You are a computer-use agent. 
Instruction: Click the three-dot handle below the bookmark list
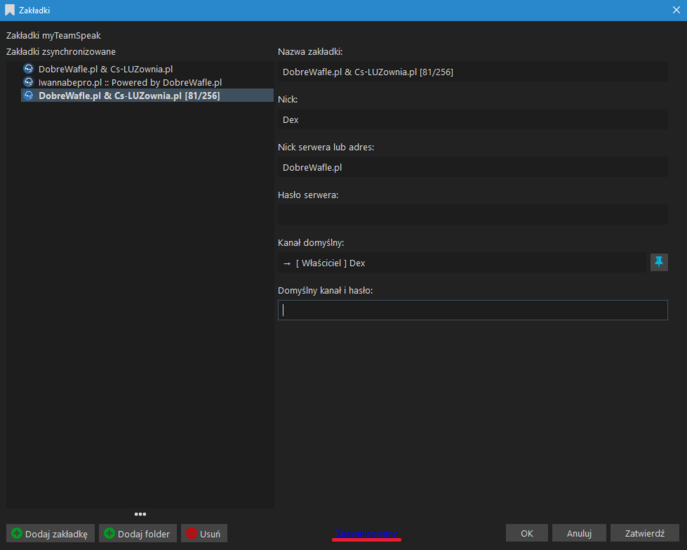click(x=140, y=515)
